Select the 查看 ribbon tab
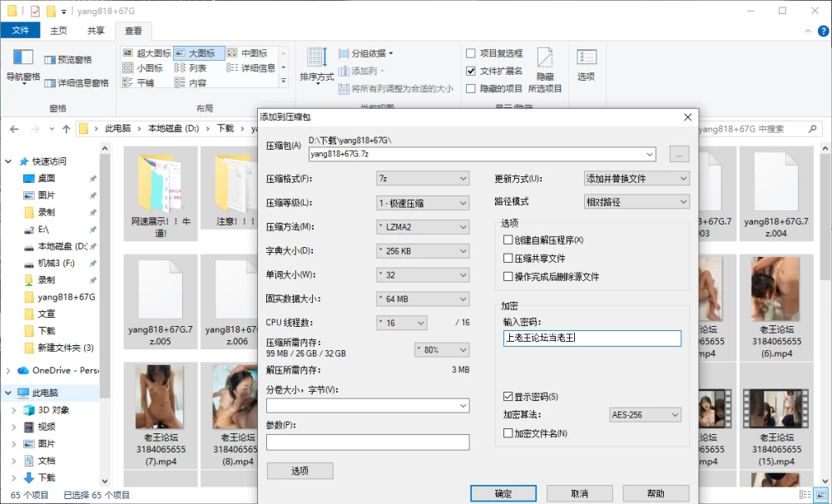Image resolution: width=832 pixels, height=504 pixels. click(x=133, y=31)
